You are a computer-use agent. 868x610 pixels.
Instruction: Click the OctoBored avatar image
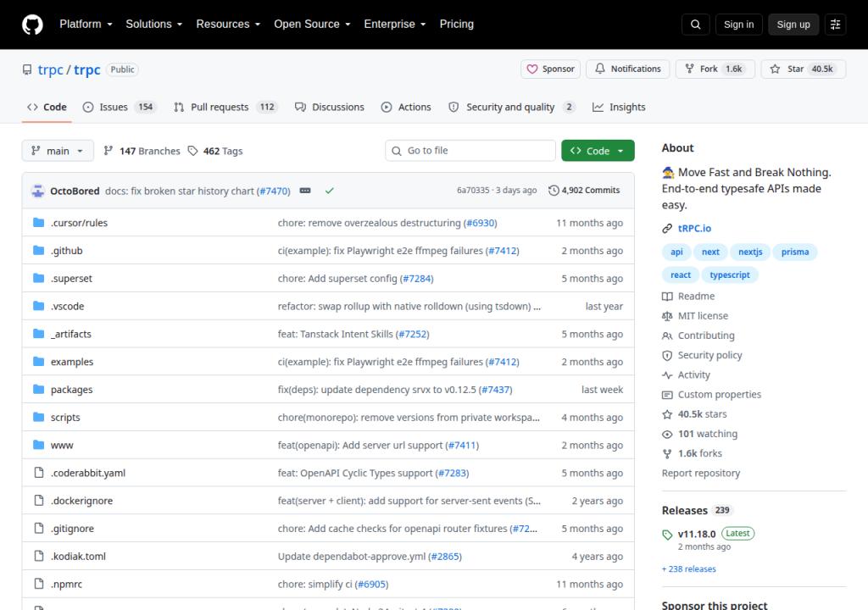coord(37,191)
